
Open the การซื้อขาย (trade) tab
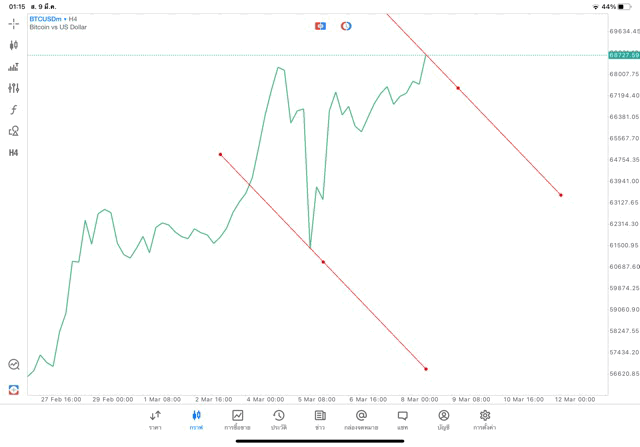(x=237, y=420)
